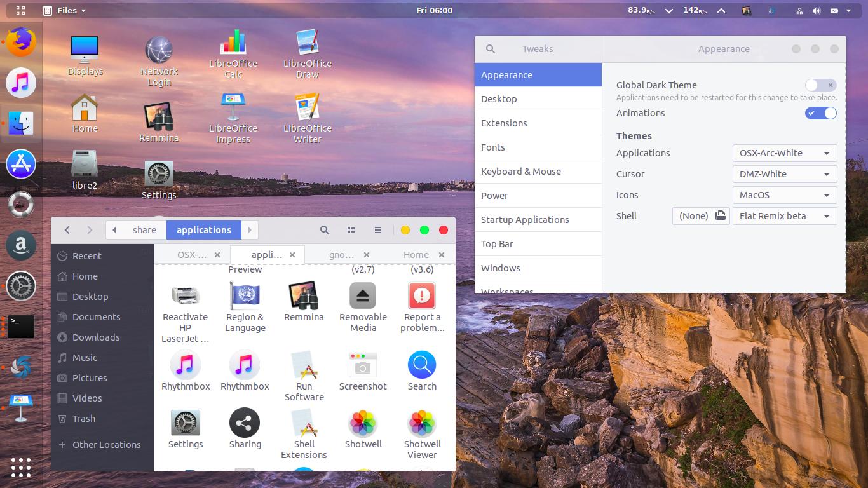The height and width of the screenshot is (488, 868).
Task: Click Other Locations in the Files sidebar
Action: click(106, 444)
